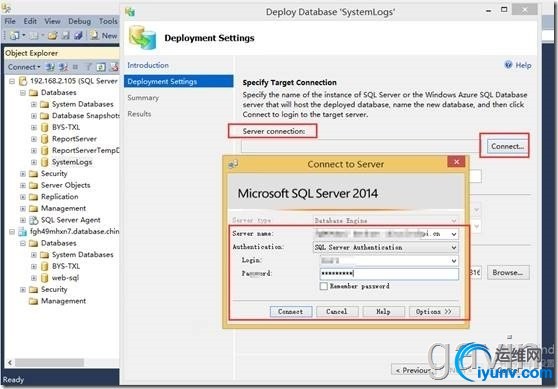Select the ReportServer database icon

click(44, 139)
